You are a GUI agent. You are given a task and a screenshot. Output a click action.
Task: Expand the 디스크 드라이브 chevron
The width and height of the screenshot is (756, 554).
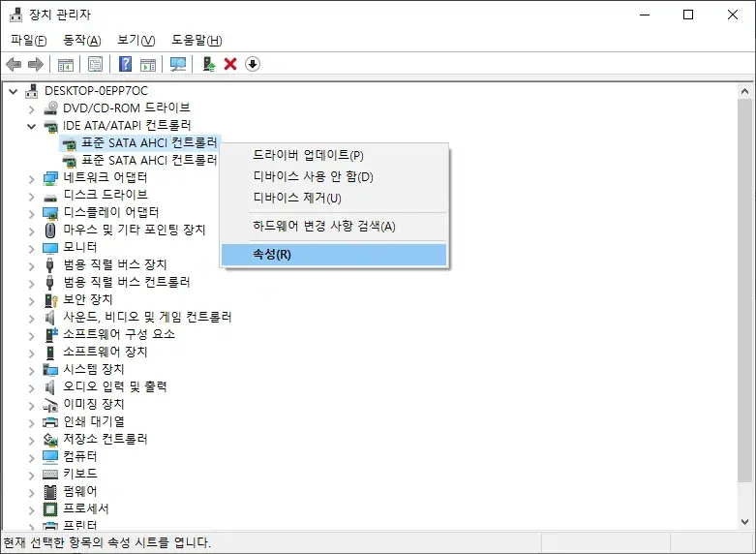pos(31,196)
